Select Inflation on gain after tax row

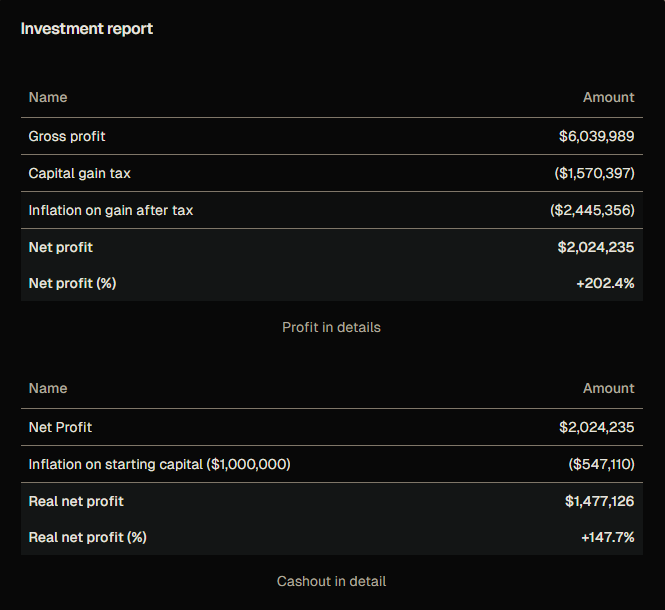pyautogui.click(x=111, y=210)
